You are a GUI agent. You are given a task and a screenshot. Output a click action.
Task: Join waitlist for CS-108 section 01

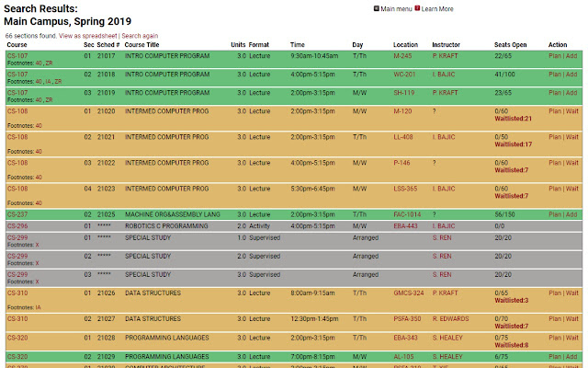pyautogui.click(x=572, y=111)
